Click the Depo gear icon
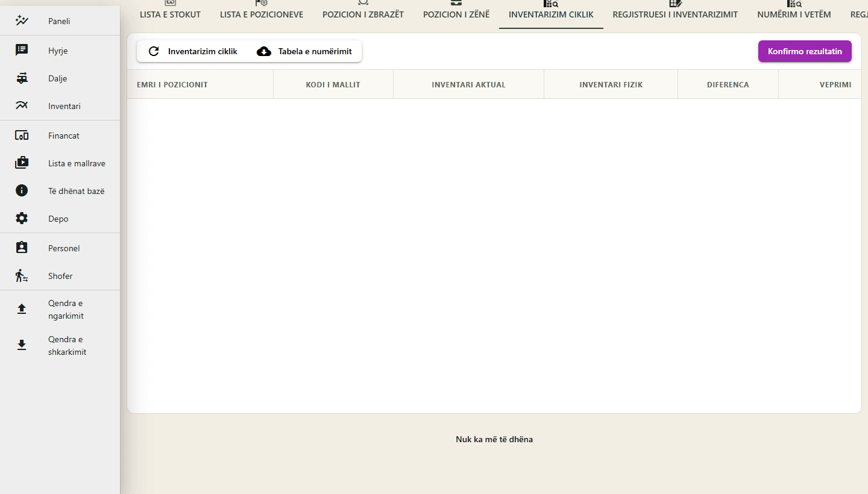The image size is (868, 494). pos(22,219)
